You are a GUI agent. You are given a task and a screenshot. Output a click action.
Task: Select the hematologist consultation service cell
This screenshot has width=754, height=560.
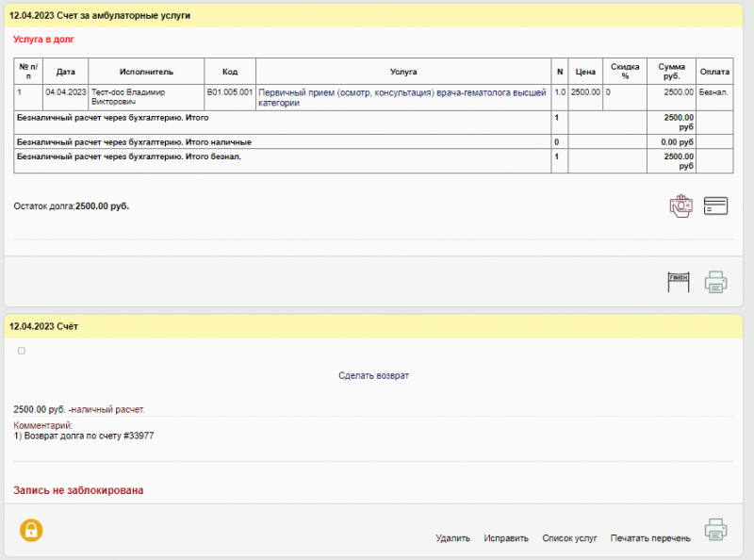pos(402,97)
